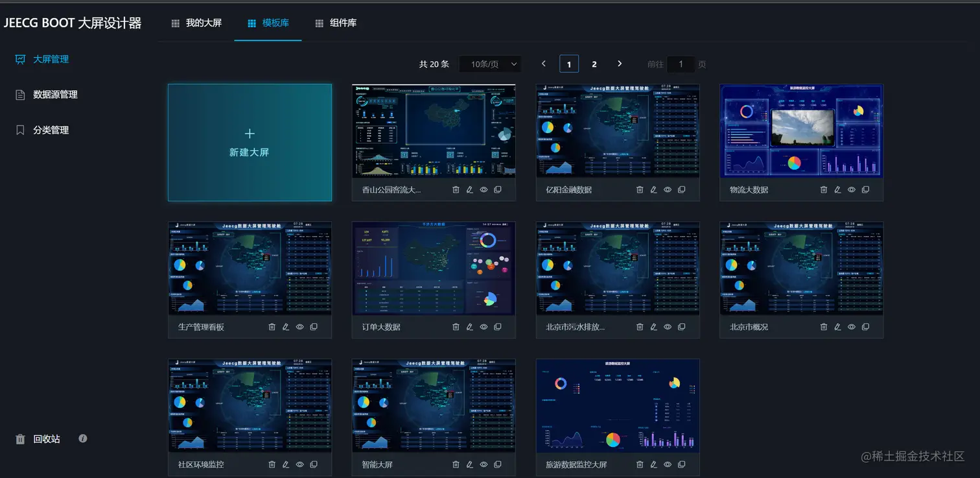Open 数据源管理 in the sidebar
This screenshot has width=980, height=478.
tap(47, 95)
